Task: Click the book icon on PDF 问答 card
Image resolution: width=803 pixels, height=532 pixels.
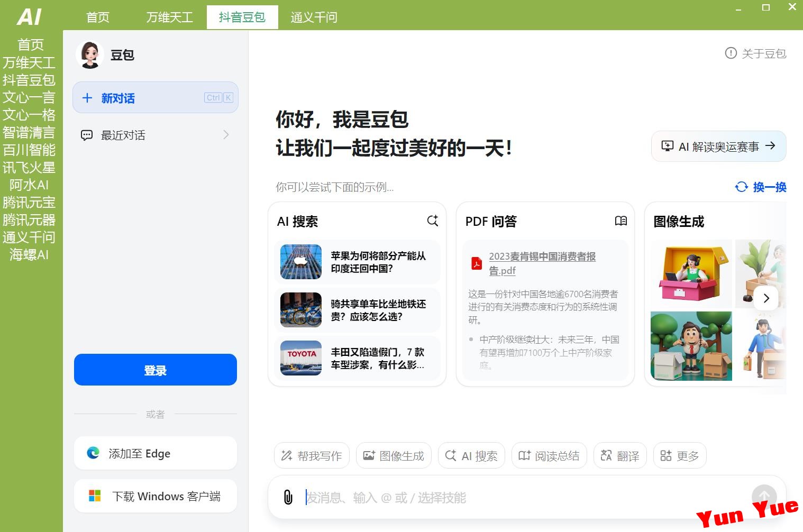Action: [x=621, y=221]
